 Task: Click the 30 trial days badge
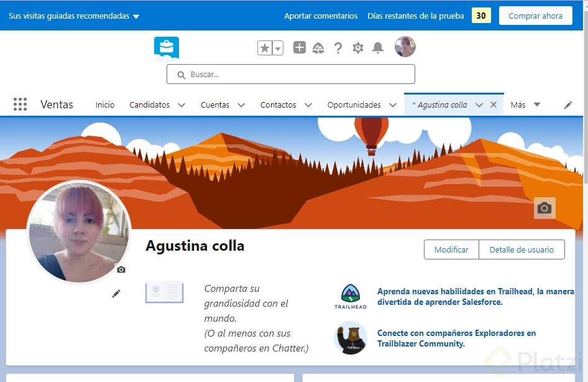pyautogui.click(x=481, y=16)
